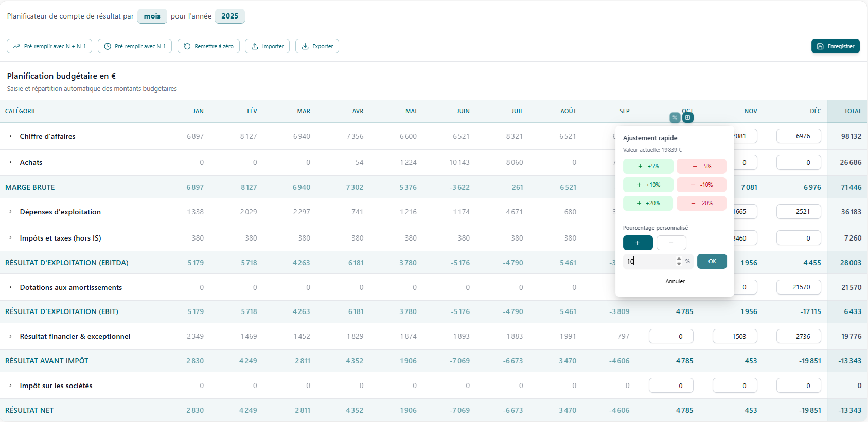Image resolution: width=868 pixels, height=422 pixels.
Task: Reset values with Remettre à zéro
Action: click(x=208, y=46)
